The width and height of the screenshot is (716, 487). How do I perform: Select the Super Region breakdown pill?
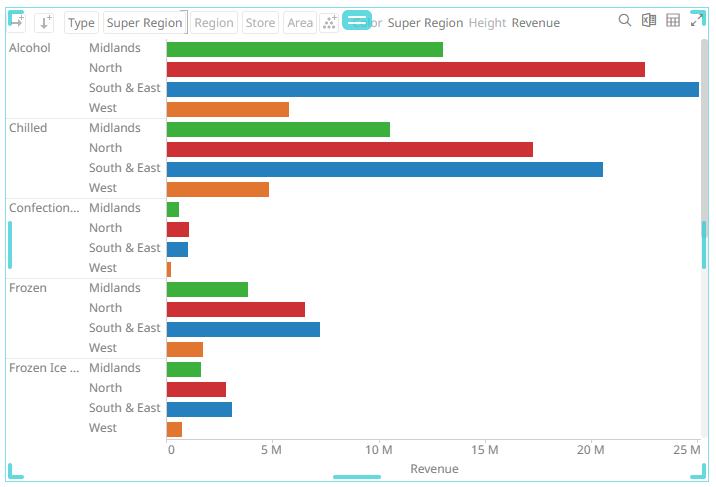[145, 23]
